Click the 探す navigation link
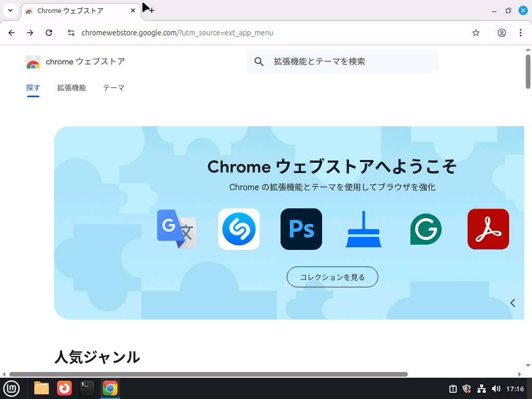Image resolution: width=532 pixels, height=399 pixels. point(33,88)
